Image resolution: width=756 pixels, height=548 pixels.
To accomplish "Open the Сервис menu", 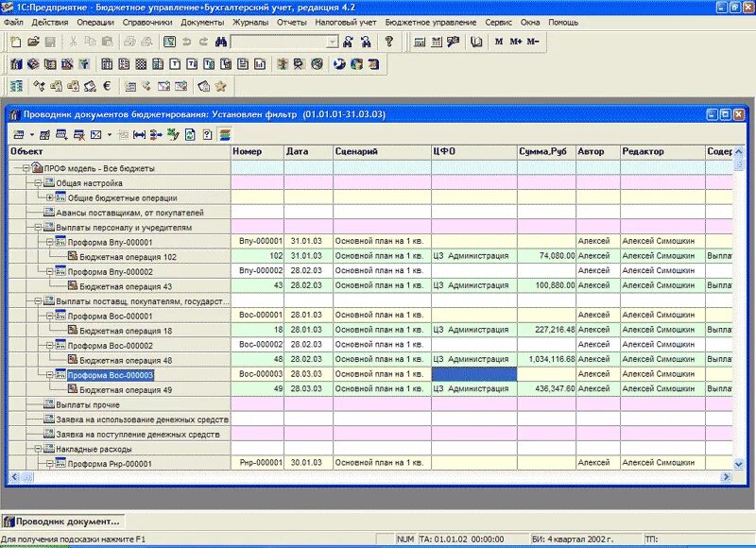I will pos(499,22).
